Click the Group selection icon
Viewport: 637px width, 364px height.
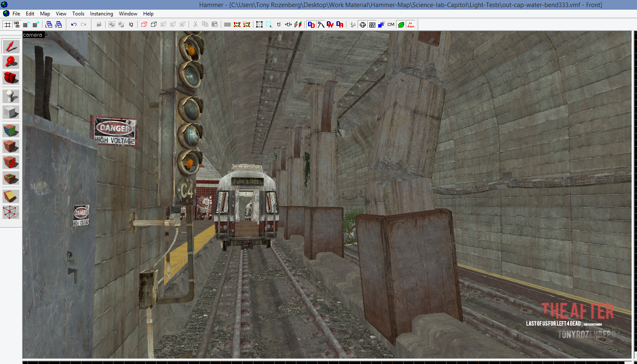(112, 25)
